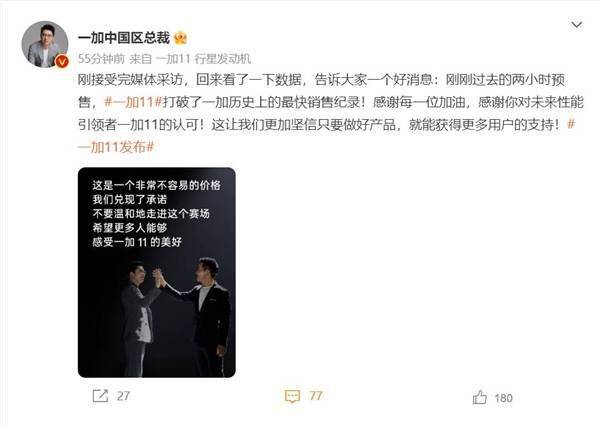
Task: Click the photo caption 这是一个非常不容易的价格
Action: pyautogui.click(x=157, y=186)
